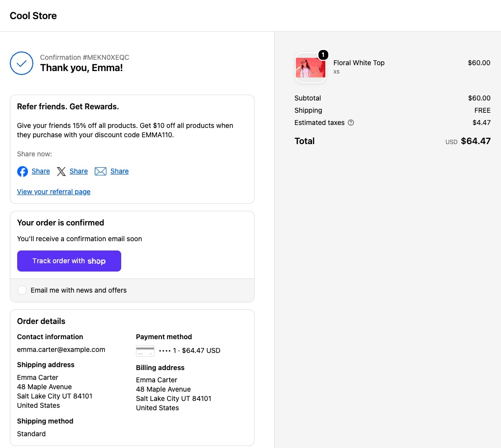The height and width of the screenshot is (448, 501).
Task: Select the Standard shipping method text
Action: [x=31, y=434]
